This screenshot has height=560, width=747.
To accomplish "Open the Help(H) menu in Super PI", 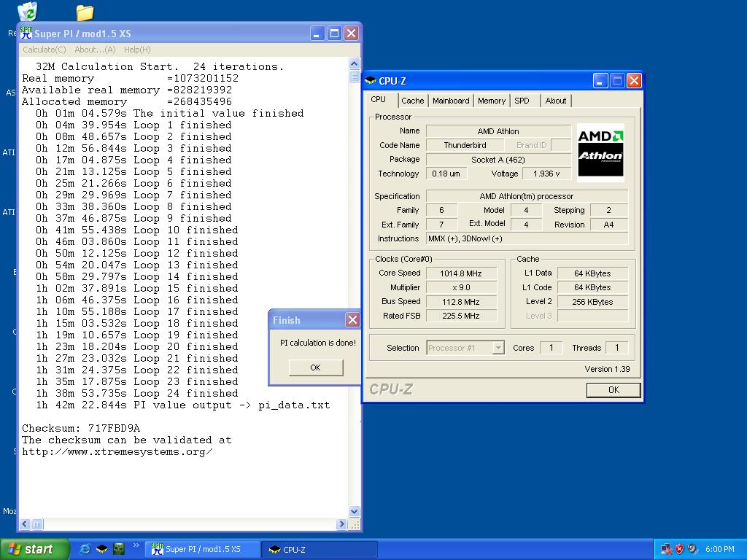I will (x=137, y=50).
